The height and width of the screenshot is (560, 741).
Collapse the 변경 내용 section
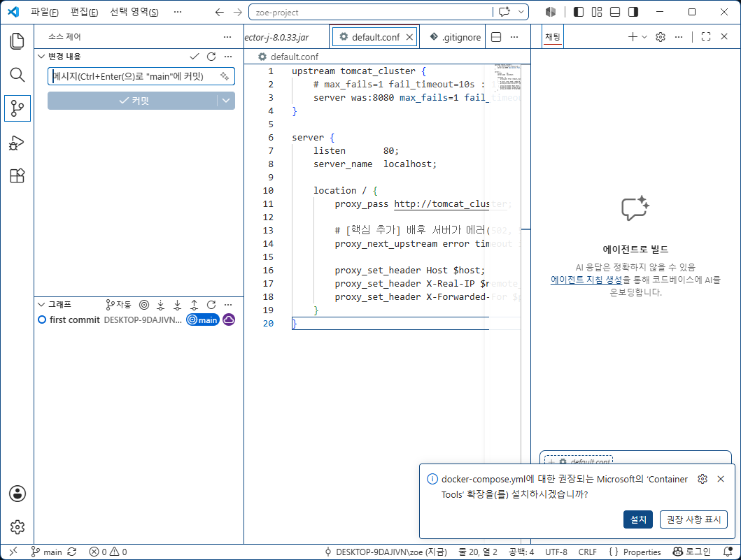(41, 57)
